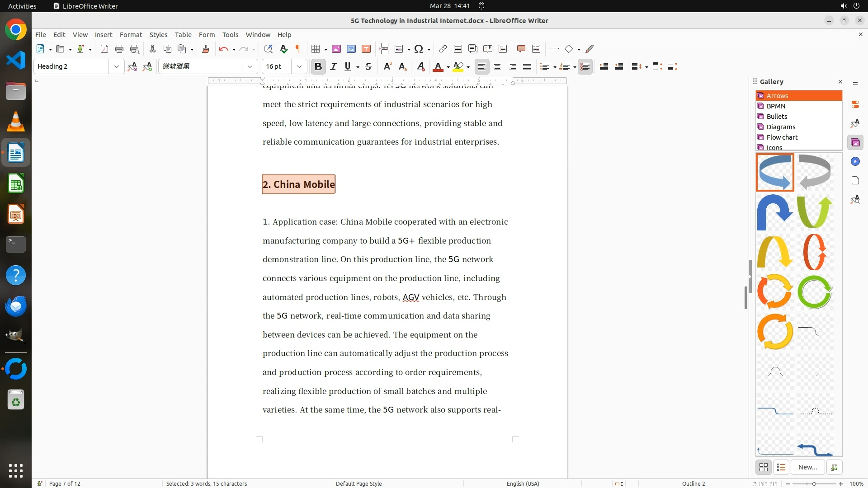Viewport: 868px width, 488px height.
Task: Open the Navigator sidebar deck icon
Action: pos(855,161)
